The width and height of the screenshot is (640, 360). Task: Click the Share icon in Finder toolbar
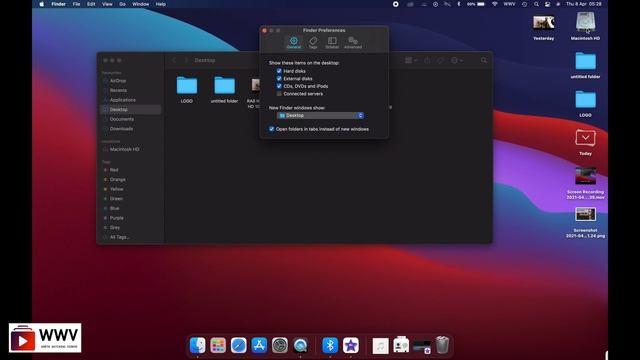point(427,60)
